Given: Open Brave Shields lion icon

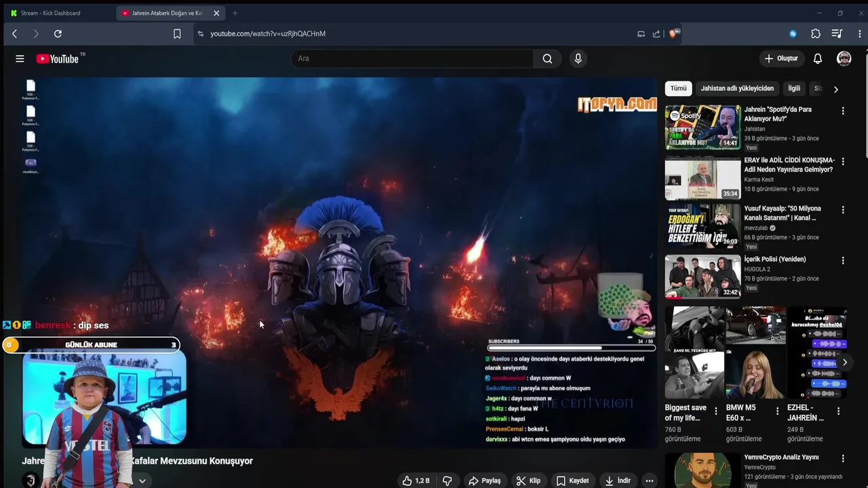Looking at the screenshot, I should [x=673, y=33].
